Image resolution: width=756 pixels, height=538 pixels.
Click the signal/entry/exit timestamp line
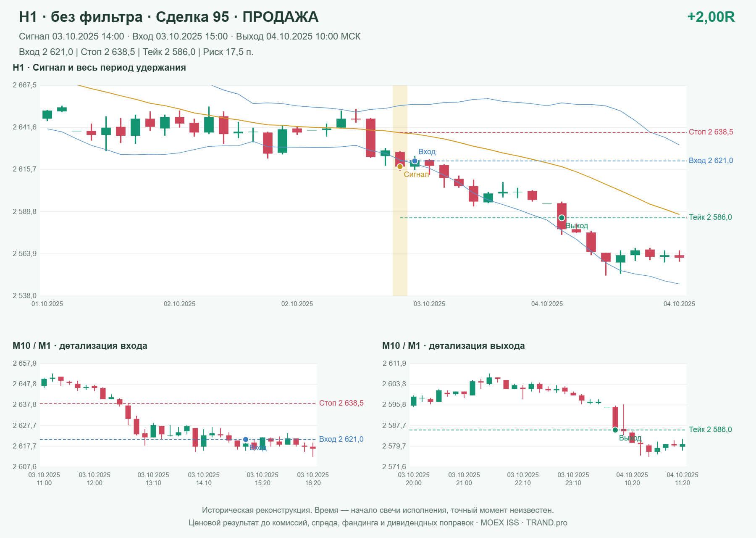tap(190, 37)
